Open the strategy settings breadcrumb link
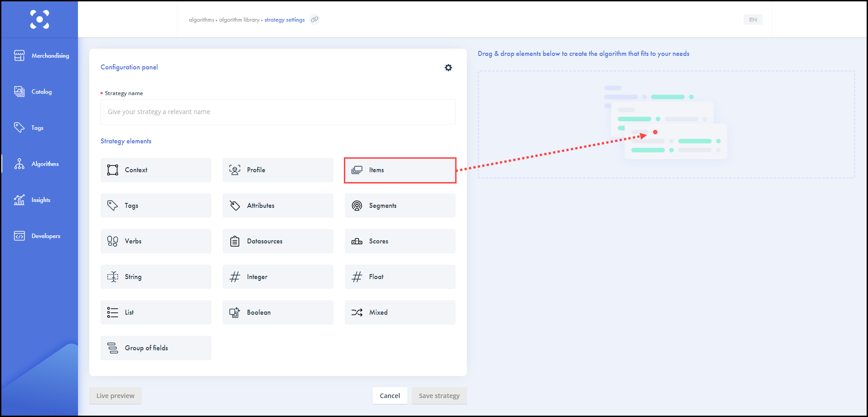This screenshot has height=417, width=868. coord(284,20)
